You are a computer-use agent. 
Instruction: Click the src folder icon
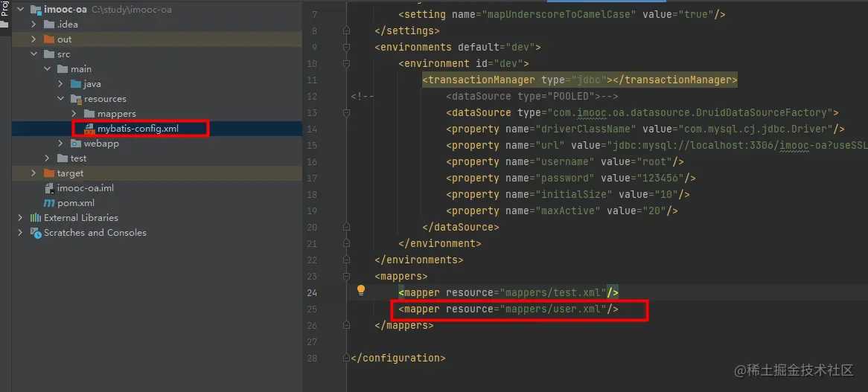coord(48,54)
